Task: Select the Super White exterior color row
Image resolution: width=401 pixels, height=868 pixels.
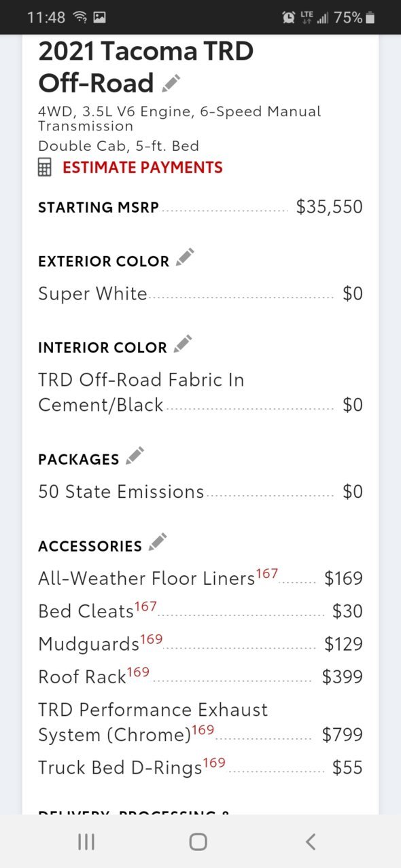Action: tap(201, 293)
